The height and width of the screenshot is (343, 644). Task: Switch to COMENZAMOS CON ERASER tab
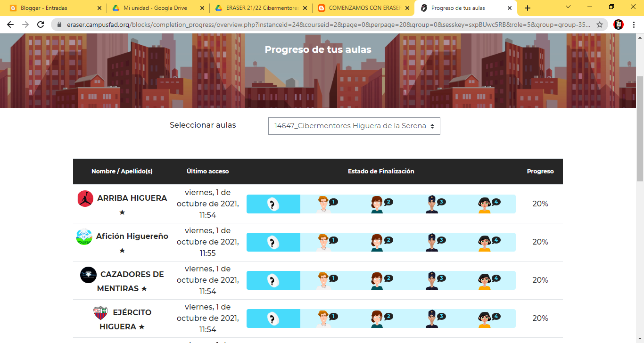point(364,8)
